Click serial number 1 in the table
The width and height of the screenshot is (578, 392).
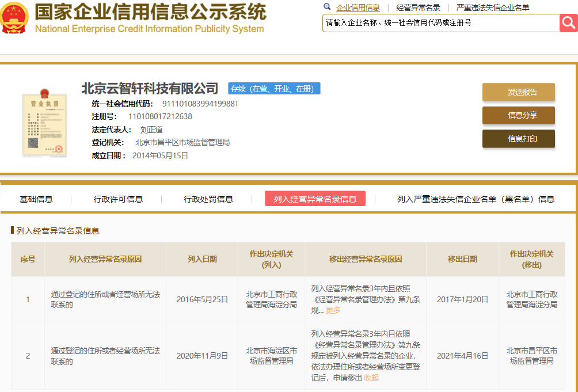[28, 299]
